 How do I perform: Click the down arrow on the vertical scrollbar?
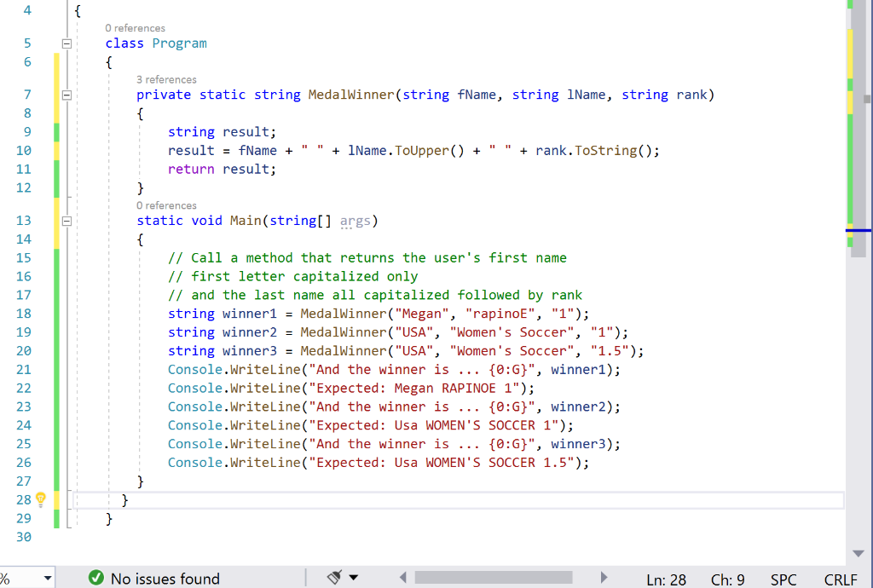coord(858,552)
